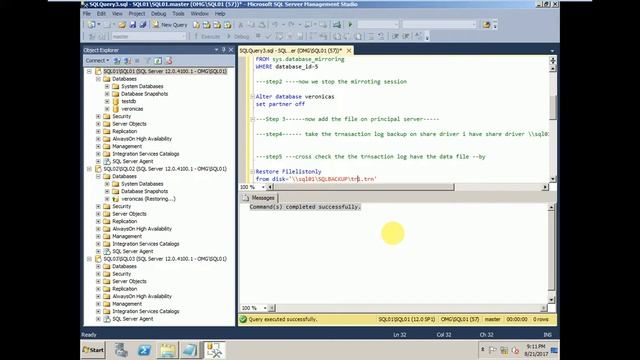Image resolution: width=640 pixels, height=360 pixels.
Task: Click the Parse checkmark icon
Action: 268,36
